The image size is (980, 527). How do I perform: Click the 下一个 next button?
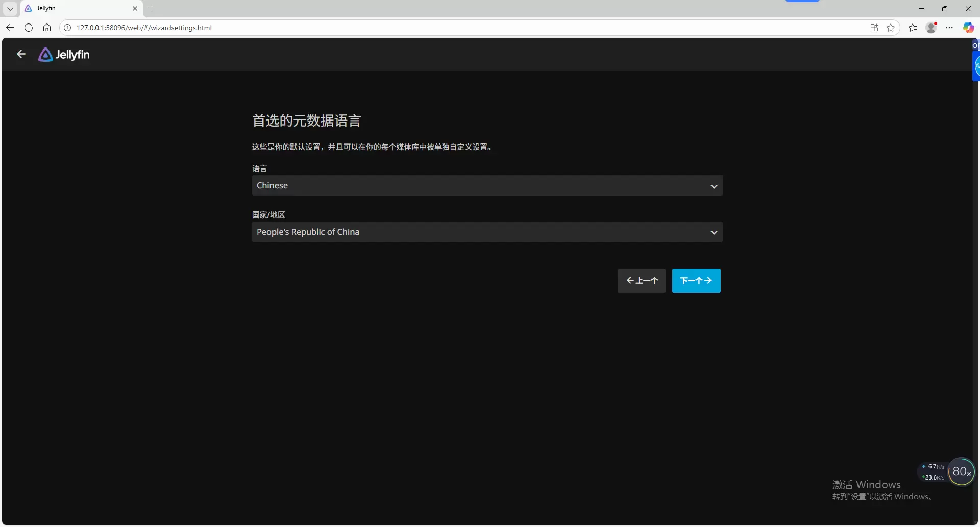click(x=696, y=281)
